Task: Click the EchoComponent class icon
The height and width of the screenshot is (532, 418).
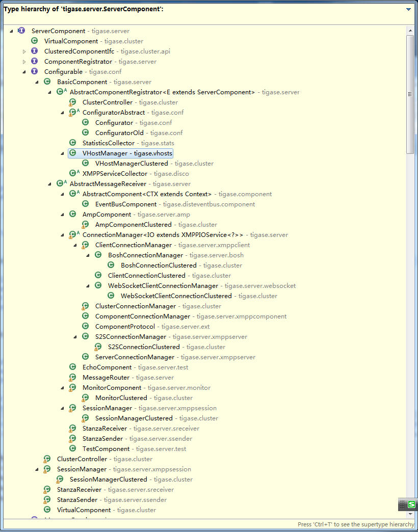Action: pyautogui.click(x=72, y=367)
